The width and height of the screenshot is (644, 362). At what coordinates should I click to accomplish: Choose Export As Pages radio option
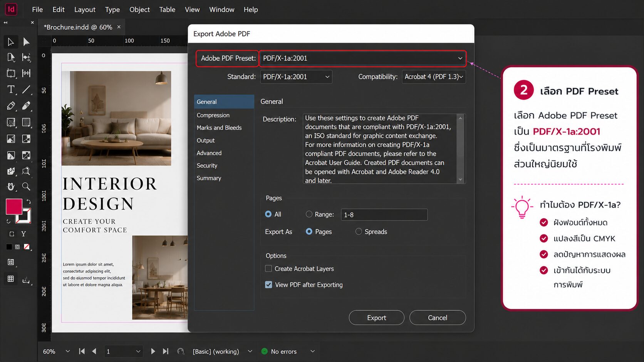pyautogui.click(x=309, y=232)
